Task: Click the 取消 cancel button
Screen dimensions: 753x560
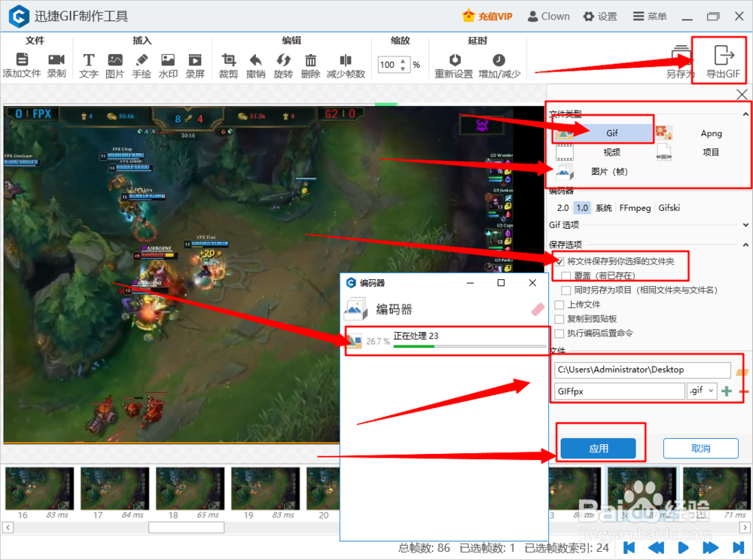Action: (700, 448)
